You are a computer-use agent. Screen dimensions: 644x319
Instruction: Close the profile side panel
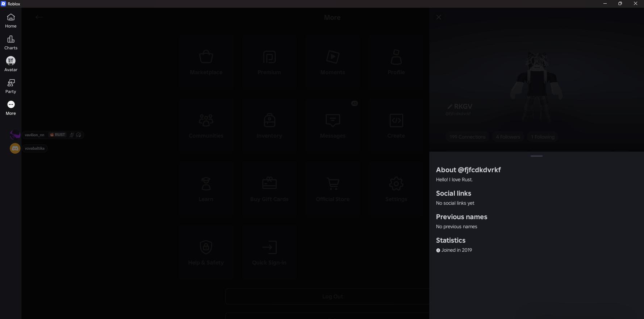[439, 17]
